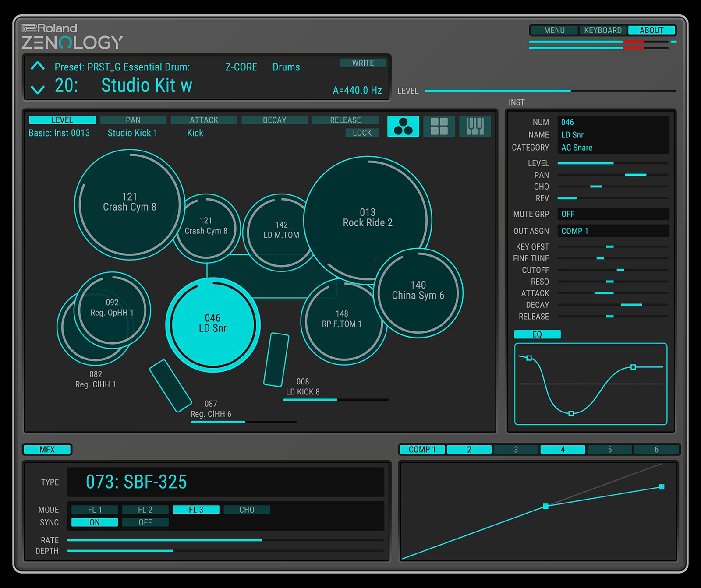Open the MENU button

tap(554, 30)
